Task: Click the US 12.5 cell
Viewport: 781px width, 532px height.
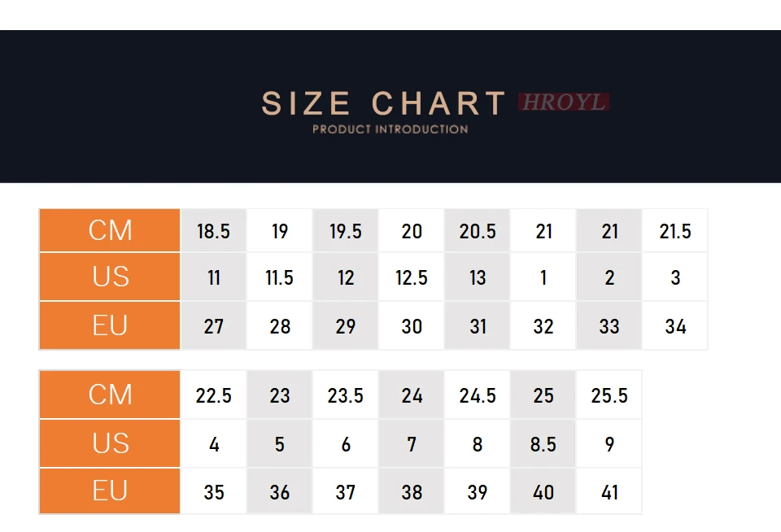Action: 412,277
